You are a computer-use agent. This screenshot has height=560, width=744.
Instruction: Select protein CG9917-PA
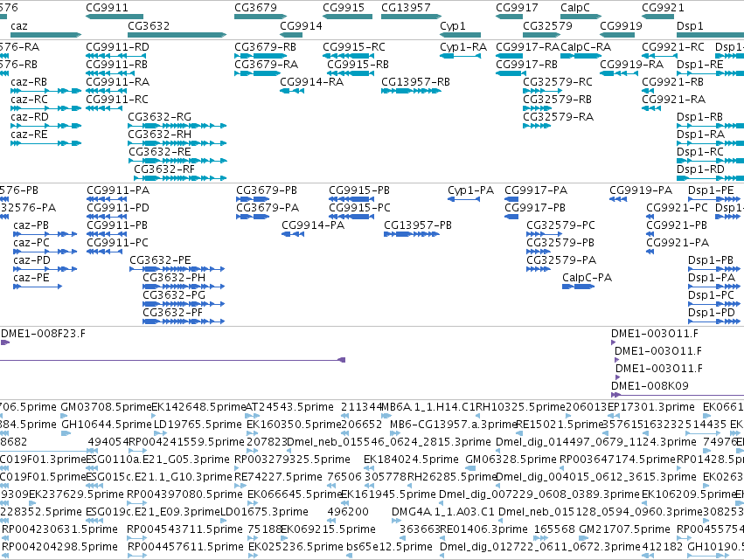coord(536,190)
